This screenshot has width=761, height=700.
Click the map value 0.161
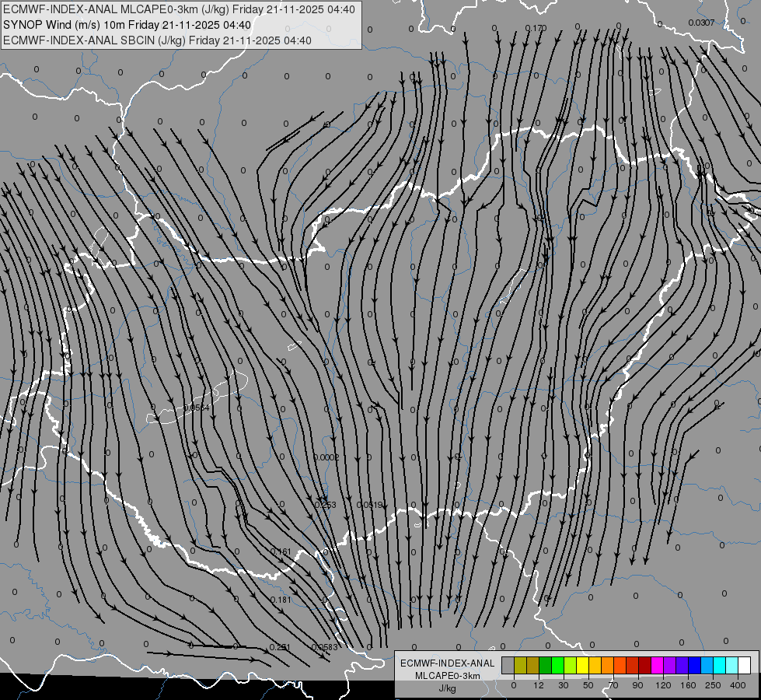(x=280, y=551)
